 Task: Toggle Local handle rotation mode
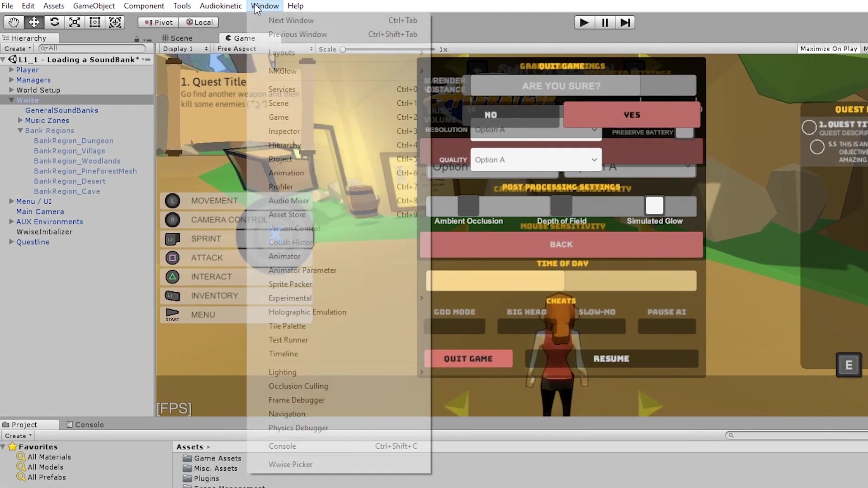pos(199,22)
